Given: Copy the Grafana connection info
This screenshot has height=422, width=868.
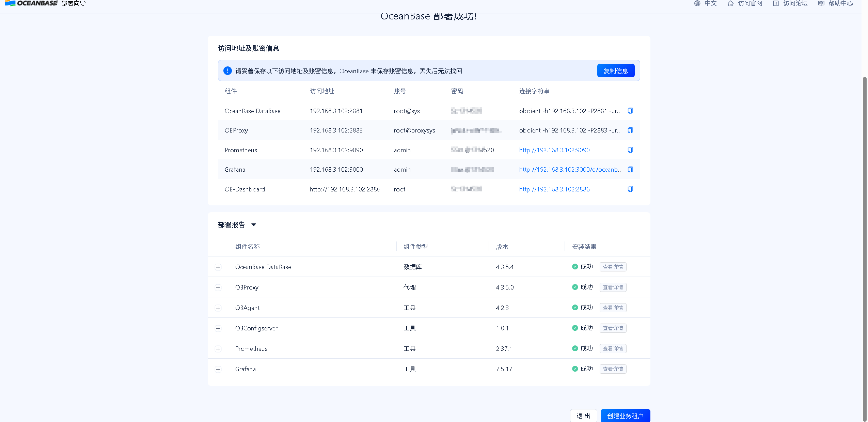Looking at the screenshot, I should [x=630, y=169].
